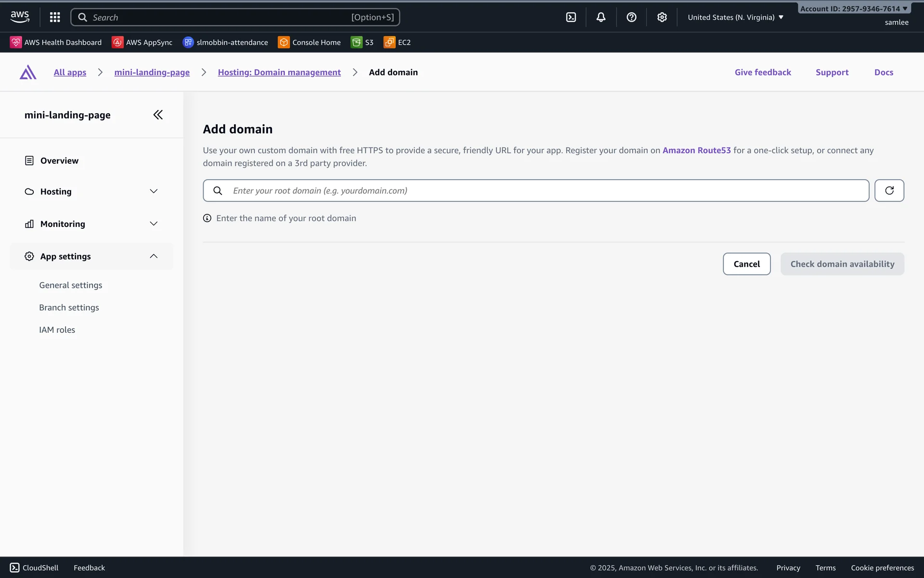Expand the Hosting sidebar section

91,192
